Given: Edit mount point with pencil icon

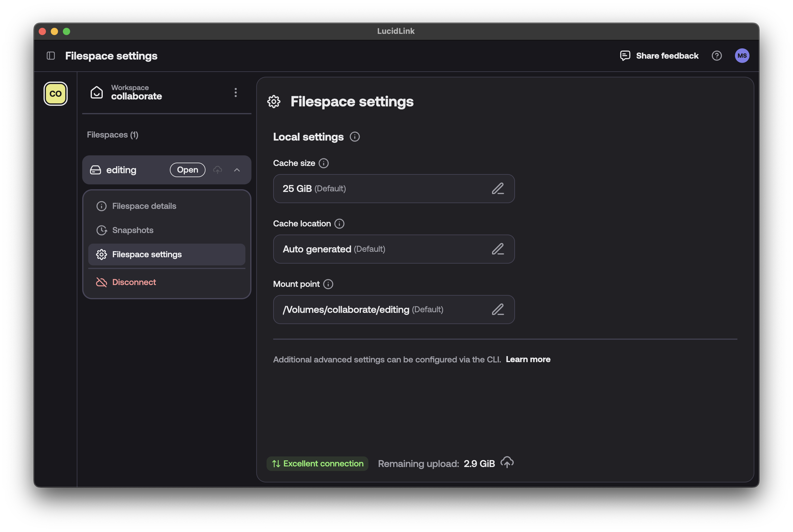Looking at the screenshot, I should click(497, 310).
